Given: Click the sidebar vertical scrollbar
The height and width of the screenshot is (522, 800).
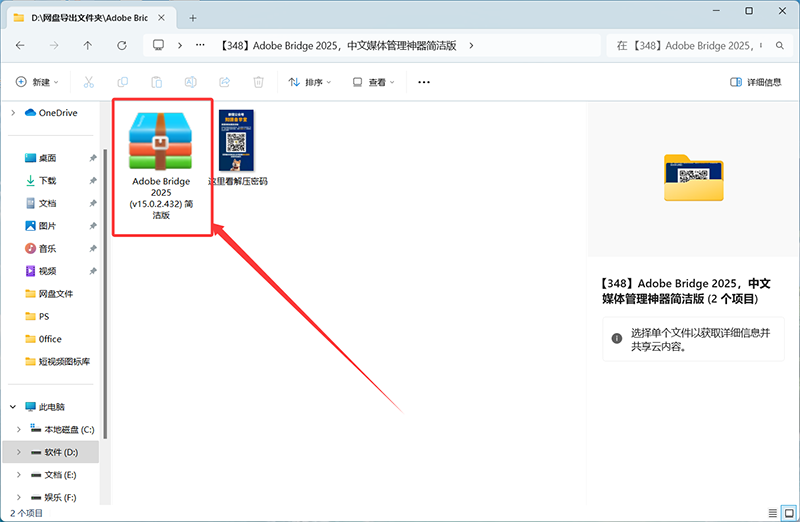Looking at the screenshot, I should pyautogui.click(x=105, y=294).
